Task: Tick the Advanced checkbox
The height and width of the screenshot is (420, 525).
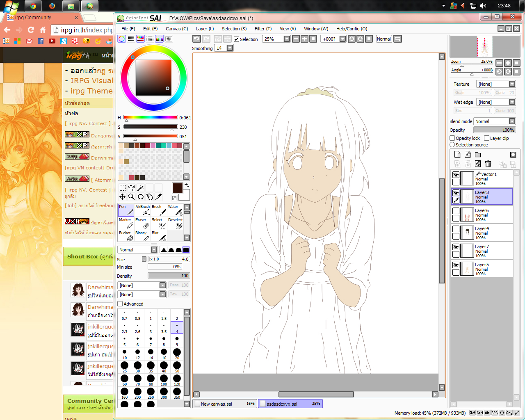Action: [120, 304]
